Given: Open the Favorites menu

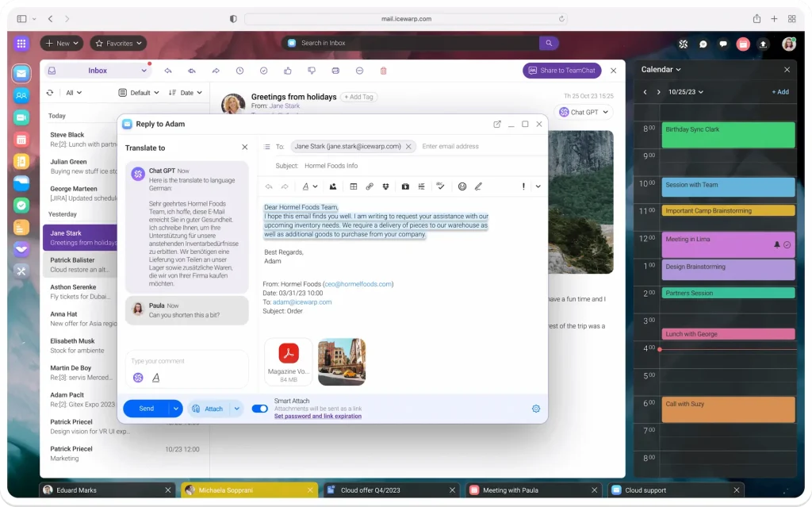Looking at the screenshot, I should [x=117, y=43].
